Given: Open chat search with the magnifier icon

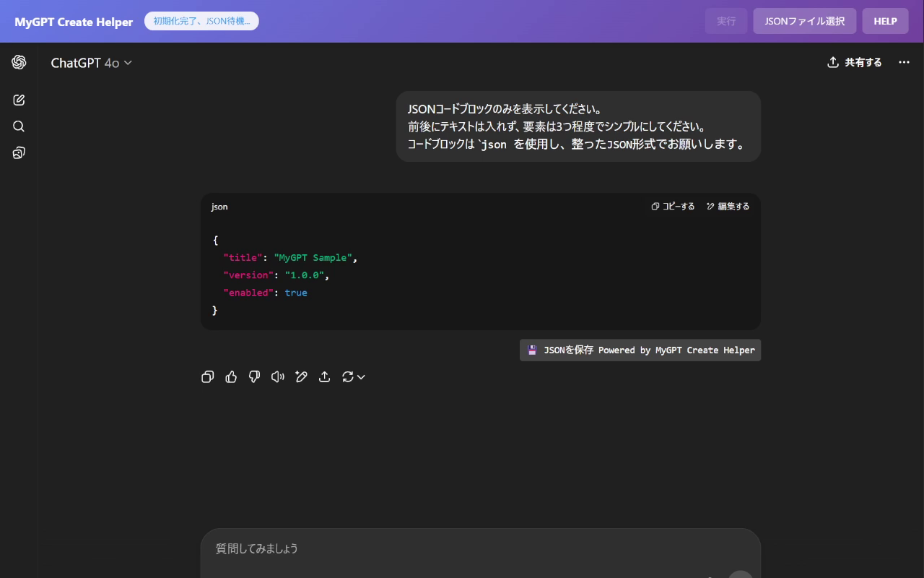Looking at the screenshot, I should point(19,126).
